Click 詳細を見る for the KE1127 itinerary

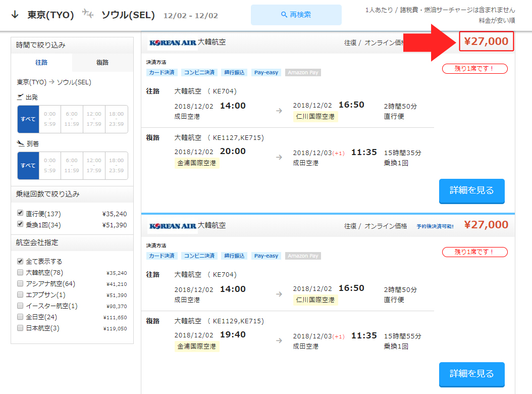click(x=471, y=191)
